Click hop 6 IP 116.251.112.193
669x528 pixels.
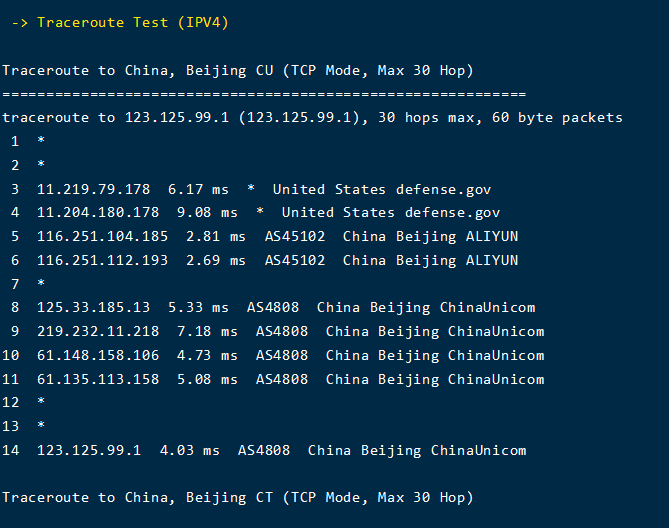[x=102, y=260]
